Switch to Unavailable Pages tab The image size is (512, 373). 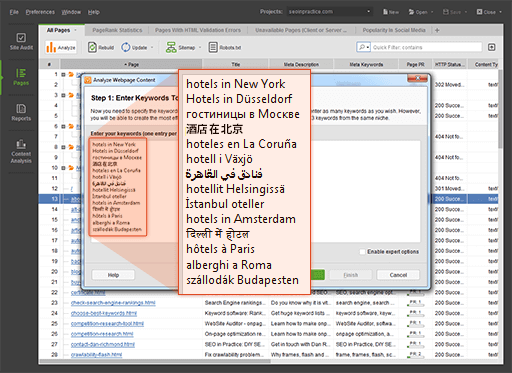pos(301,30)
